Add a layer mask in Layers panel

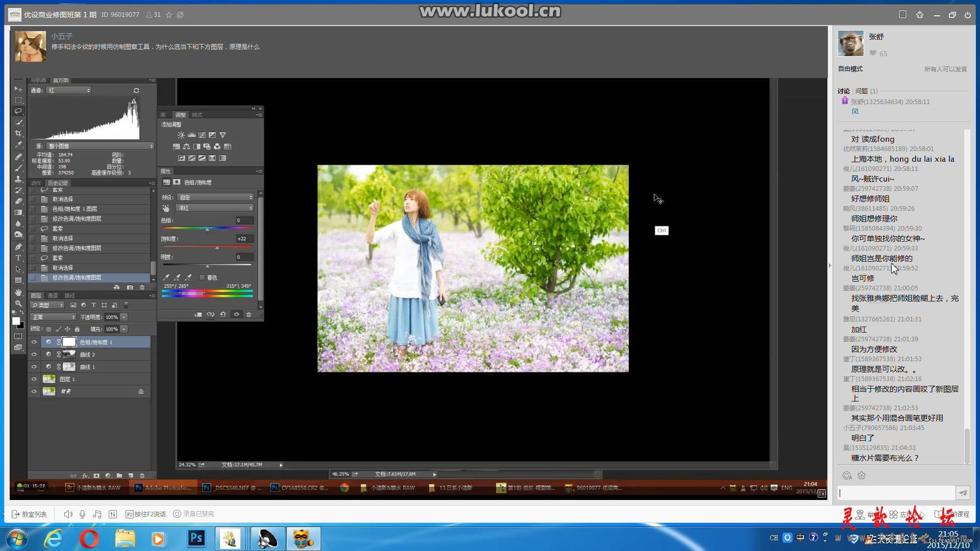point(96,475)
